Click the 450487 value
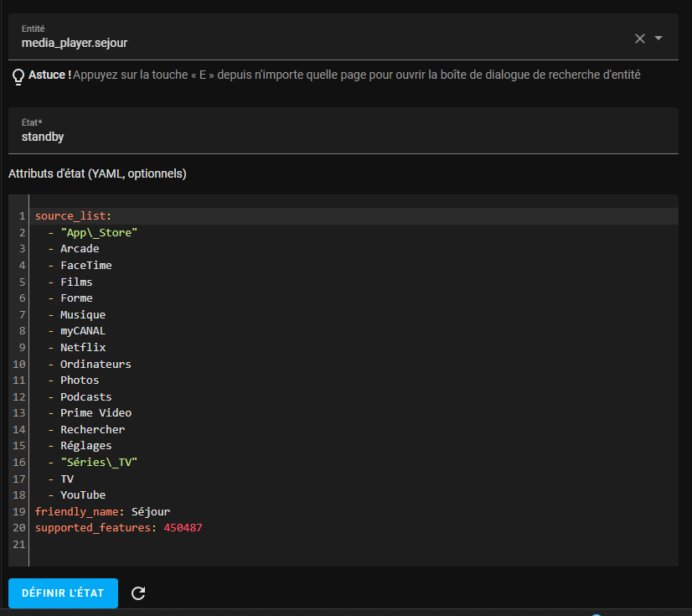 click(x=183, y=528)
